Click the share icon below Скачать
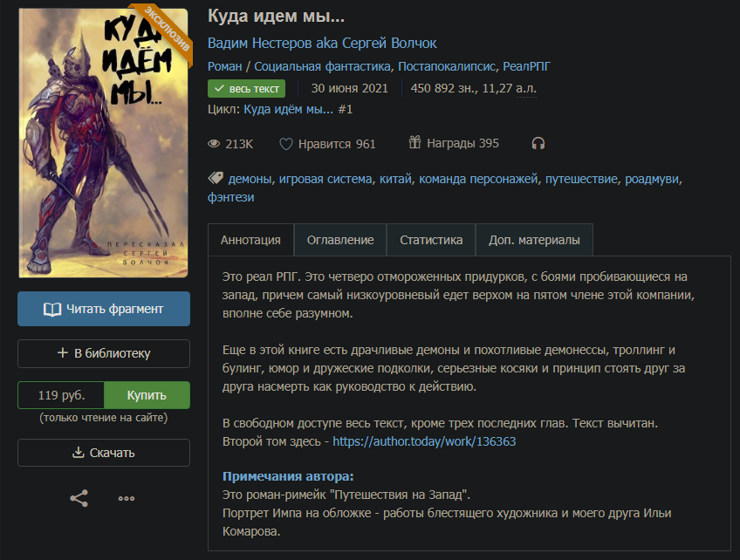 click(79, 498)
